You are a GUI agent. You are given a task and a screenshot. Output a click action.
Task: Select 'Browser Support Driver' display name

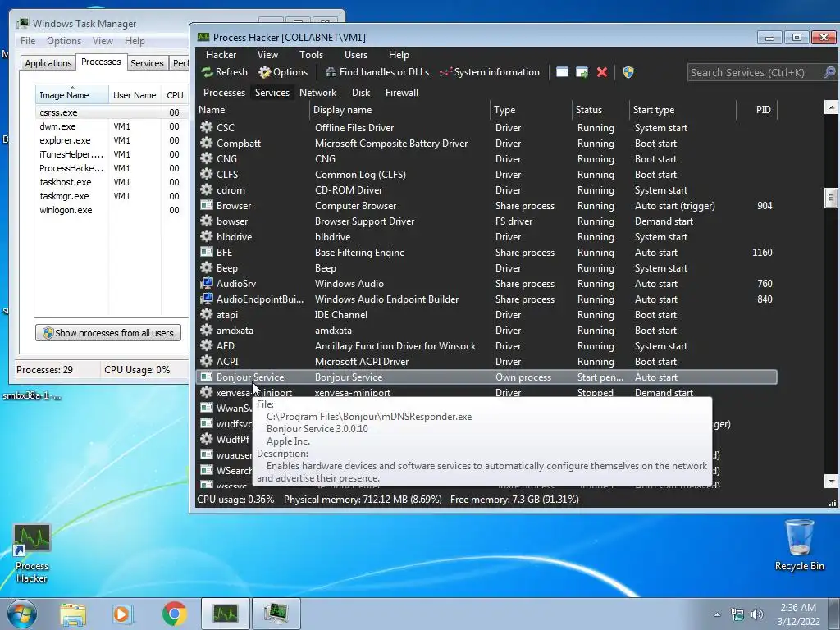pos(365,221)
